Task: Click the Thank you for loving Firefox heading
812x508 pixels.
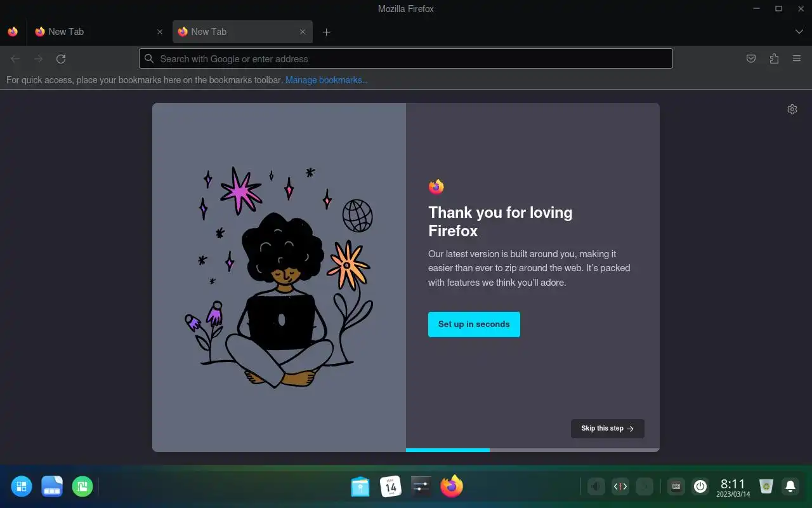Action: 501,222
